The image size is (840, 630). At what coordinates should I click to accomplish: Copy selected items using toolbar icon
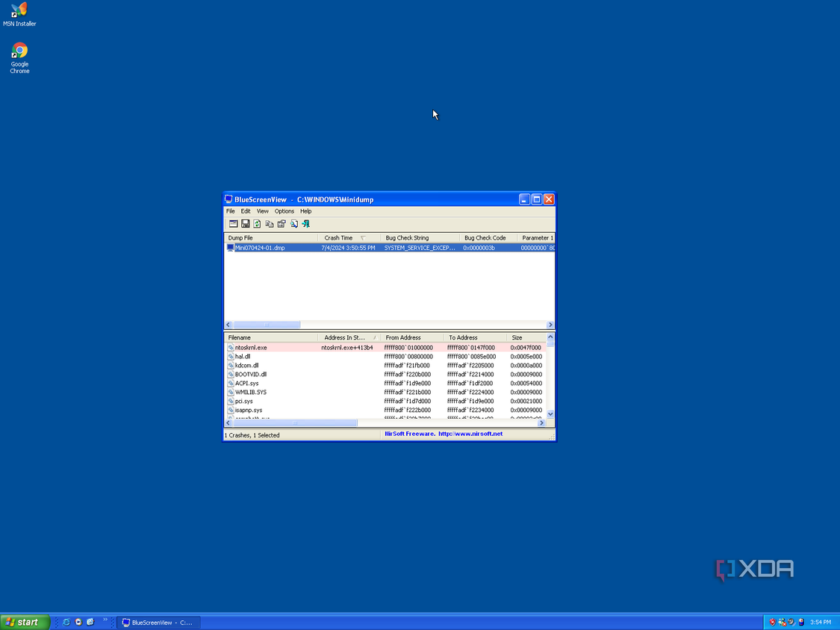tap(270, 224)
